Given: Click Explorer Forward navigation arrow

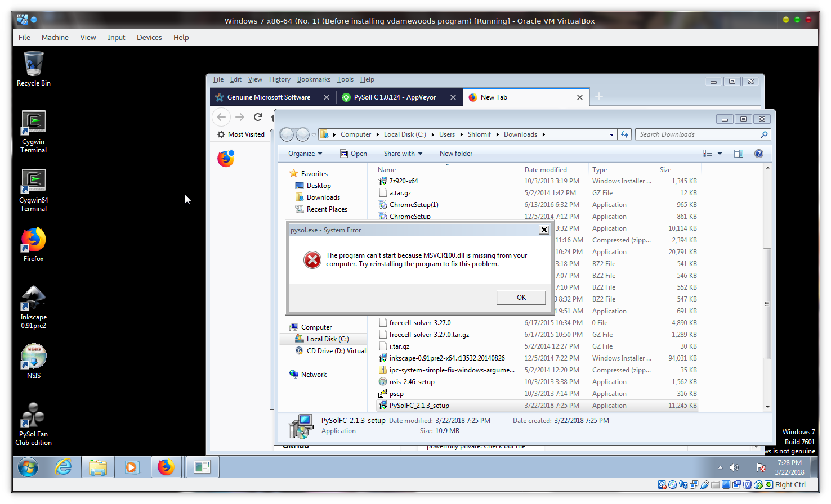Looking at the screenshot, I should click(302, 134).
